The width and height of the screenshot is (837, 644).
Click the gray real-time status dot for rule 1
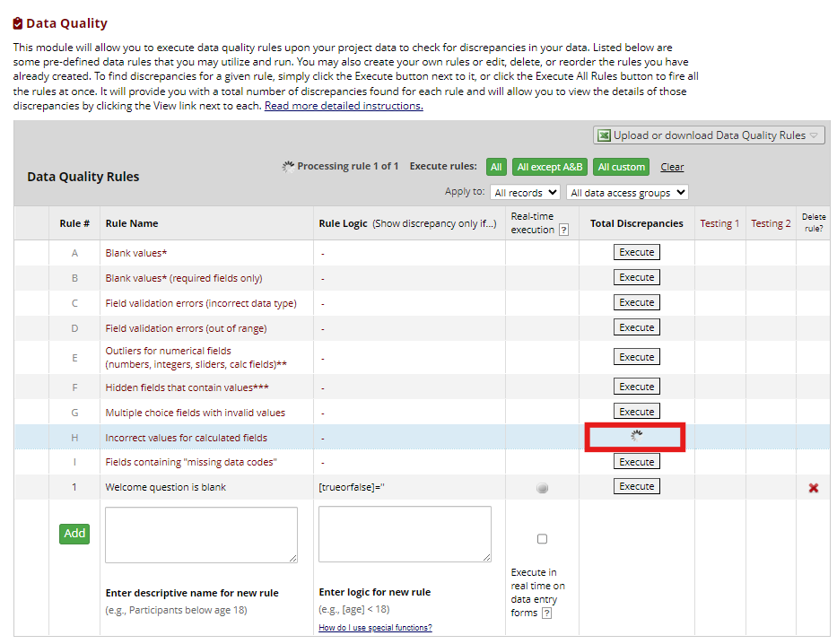(542, 488)
